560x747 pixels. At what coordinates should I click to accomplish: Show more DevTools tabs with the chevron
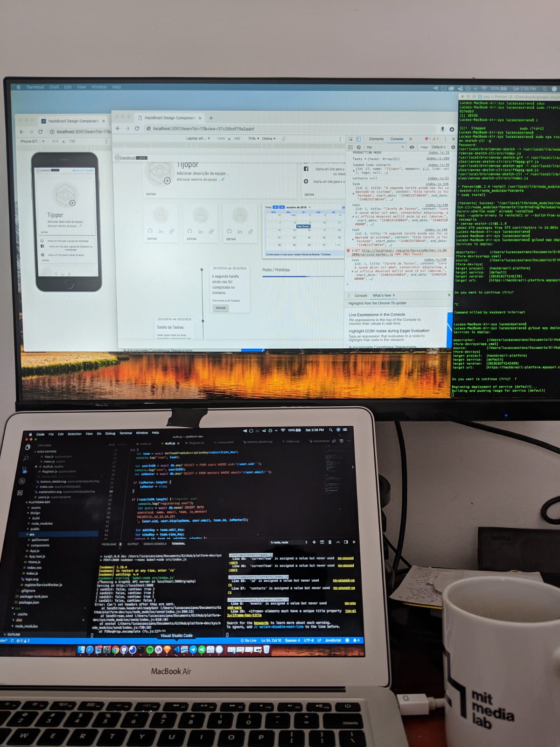pos(411,139)
